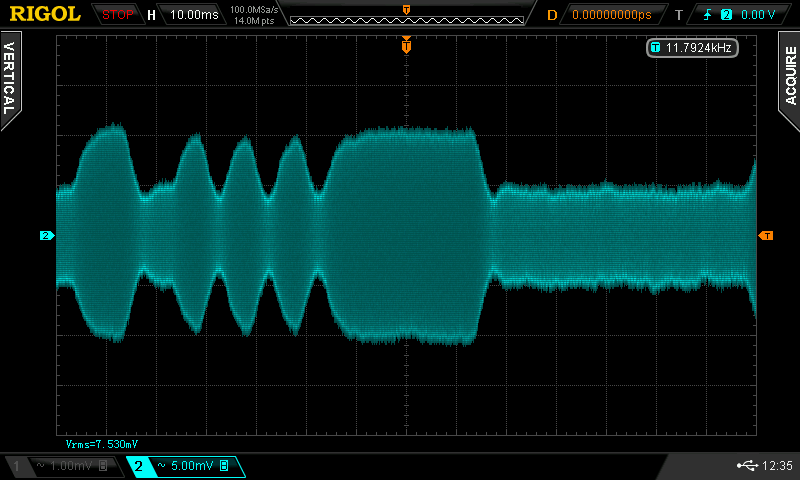Select the 0.00 V trigger level value

pos(757,15)
